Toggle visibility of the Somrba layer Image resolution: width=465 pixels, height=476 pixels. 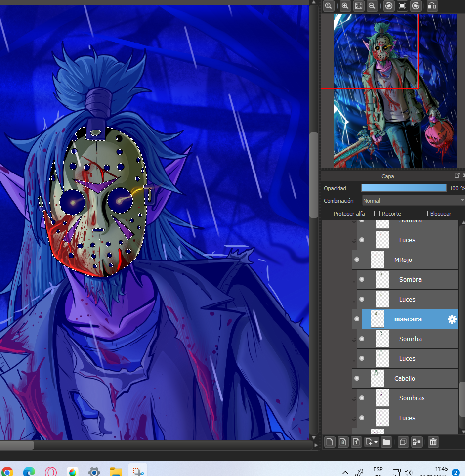click(362, 339)
